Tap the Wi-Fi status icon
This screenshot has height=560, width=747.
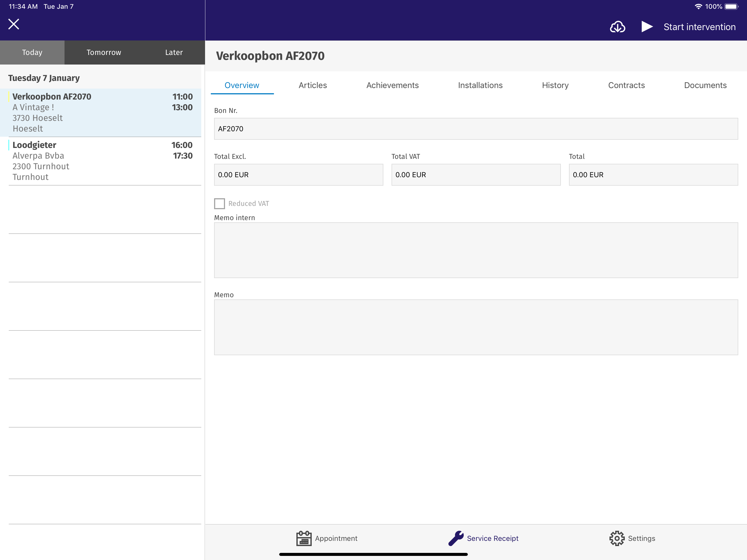[x=698, y=6]
